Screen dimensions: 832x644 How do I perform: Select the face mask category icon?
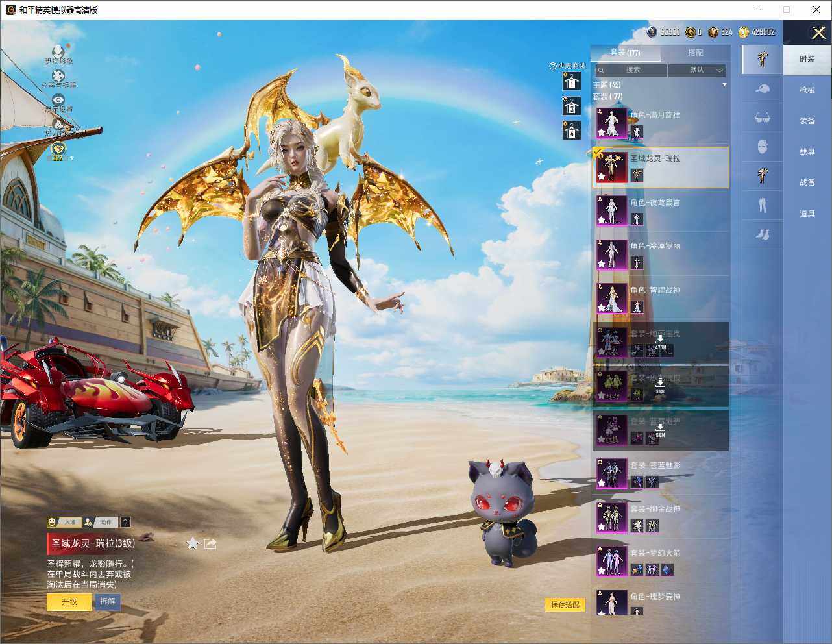click(x=763, y=147)
